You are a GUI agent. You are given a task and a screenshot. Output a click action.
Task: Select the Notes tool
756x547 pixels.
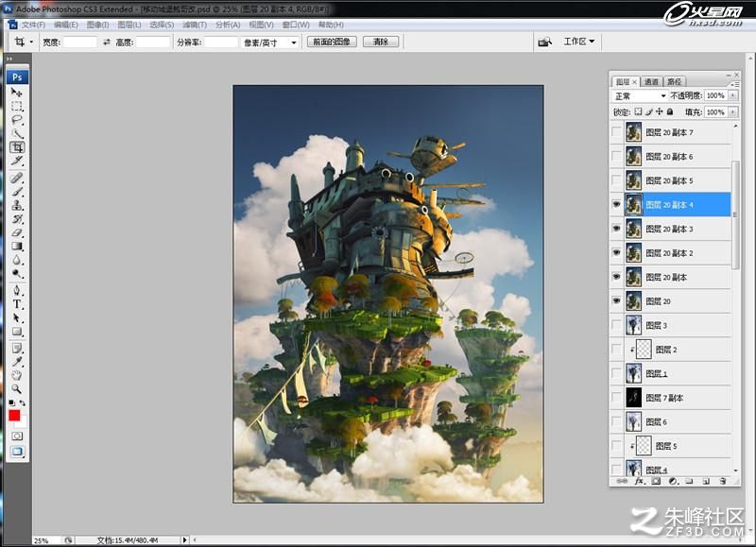point(17,348)
